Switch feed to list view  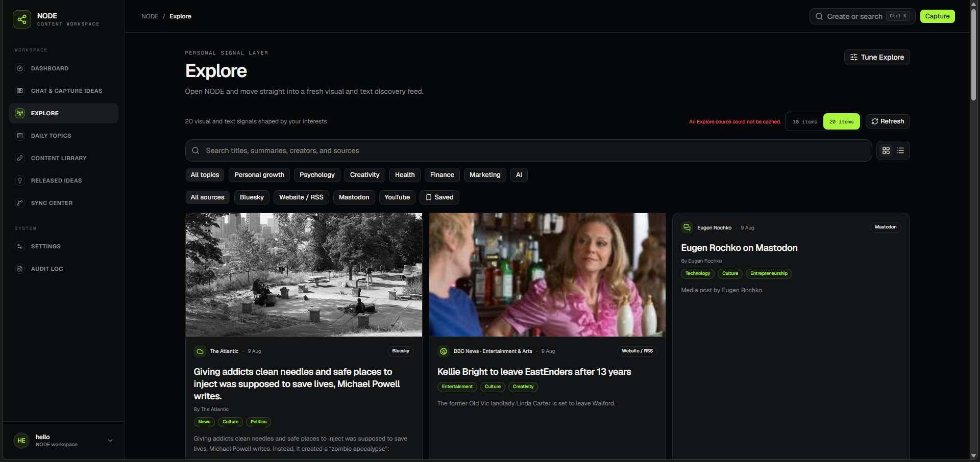[900, 150]
